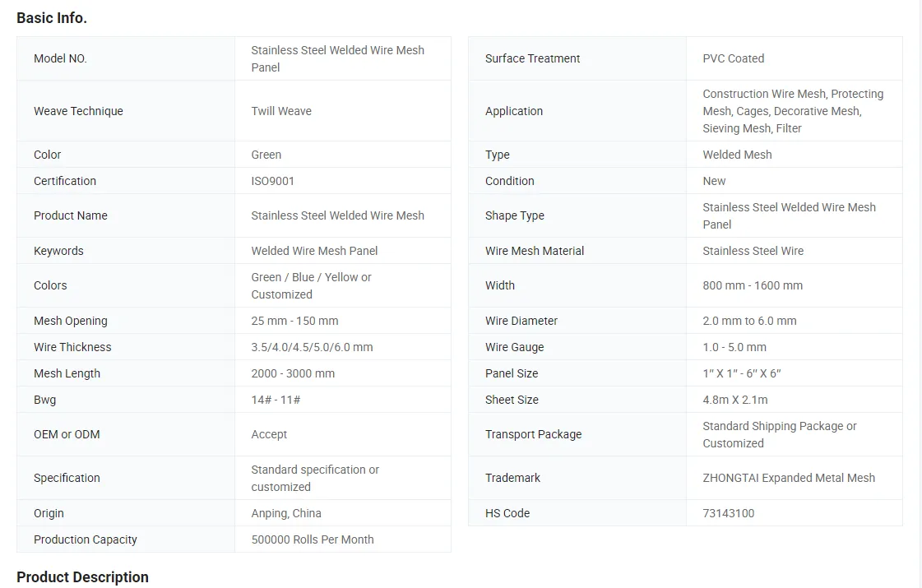
Task: Click the "Green / Blue / Yellow or Customized" colors value
Action: click(x=311, y=285)
